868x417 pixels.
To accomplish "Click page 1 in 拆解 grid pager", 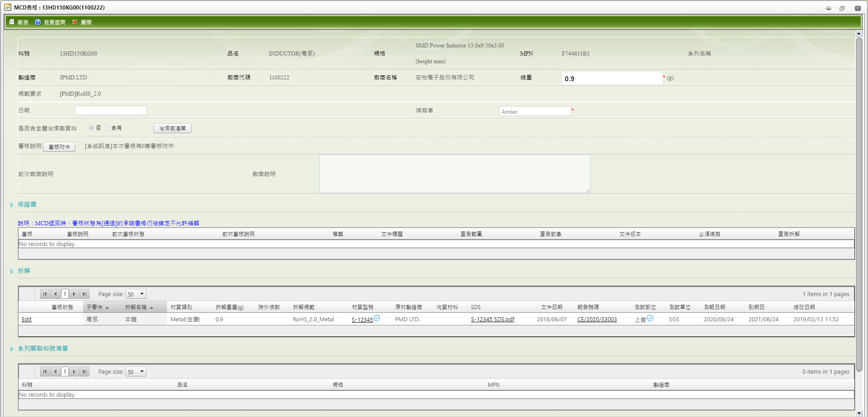I will click(x=65, y=294).
